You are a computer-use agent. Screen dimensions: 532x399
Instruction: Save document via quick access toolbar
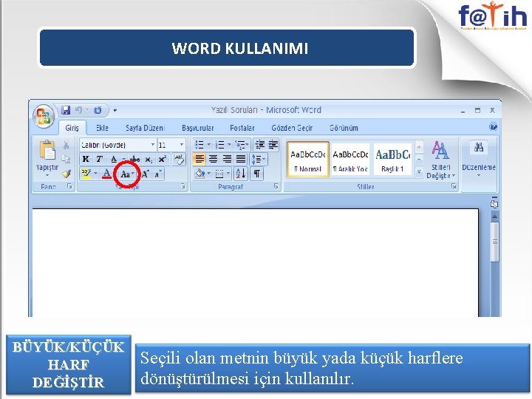coord(66,110)
